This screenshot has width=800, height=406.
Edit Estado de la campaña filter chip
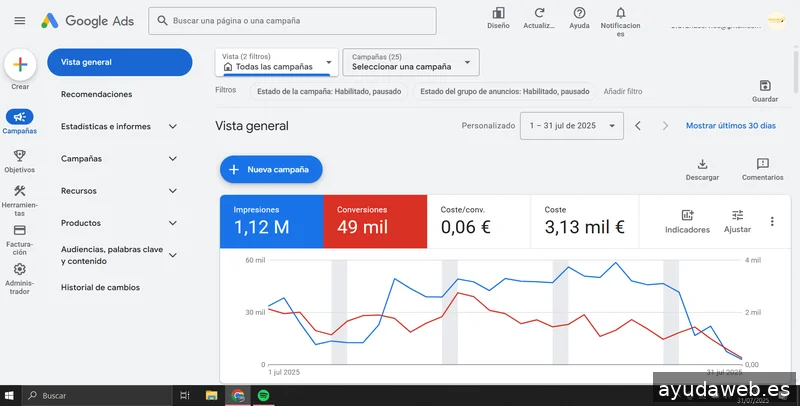point(329,91)
